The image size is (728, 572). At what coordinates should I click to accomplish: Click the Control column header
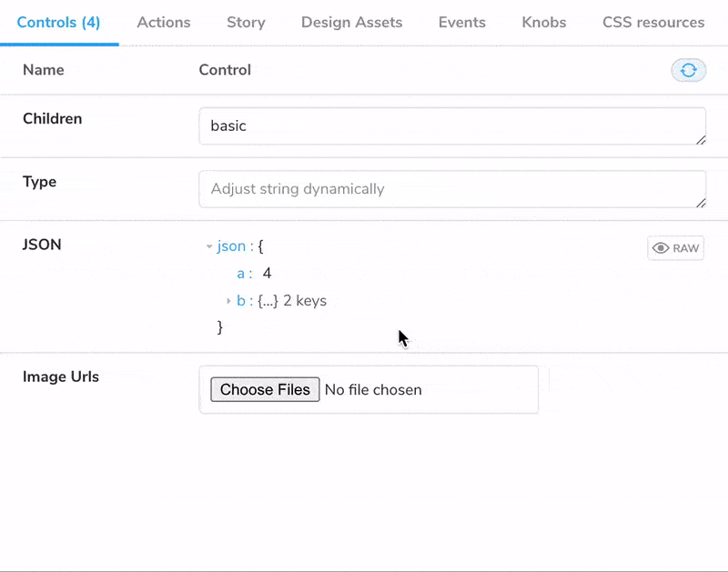[x=225, y=70]
